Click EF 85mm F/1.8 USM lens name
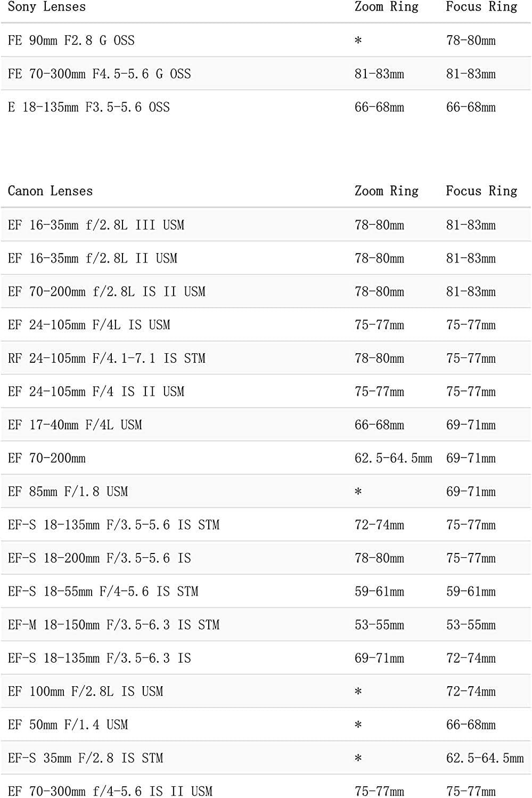Viewport: 532px width, 798px height. [x=68, y=491]
